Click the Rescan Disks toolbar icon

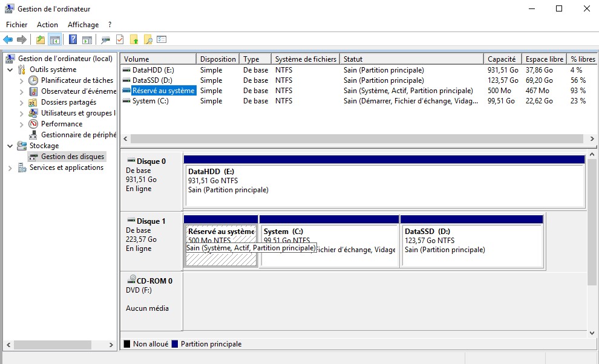[x=105, y=40]
